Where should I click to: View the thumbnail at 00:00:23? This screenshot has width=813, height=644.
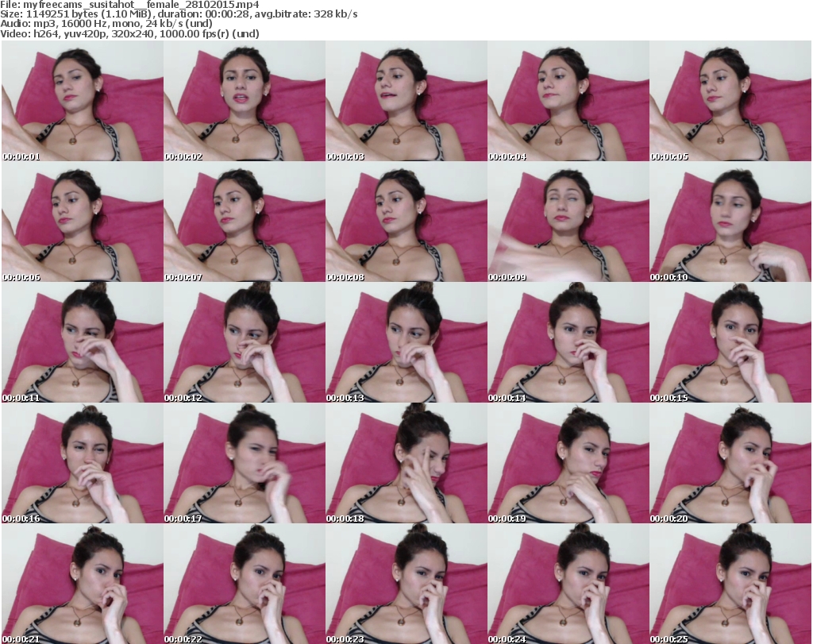point(406,584)
